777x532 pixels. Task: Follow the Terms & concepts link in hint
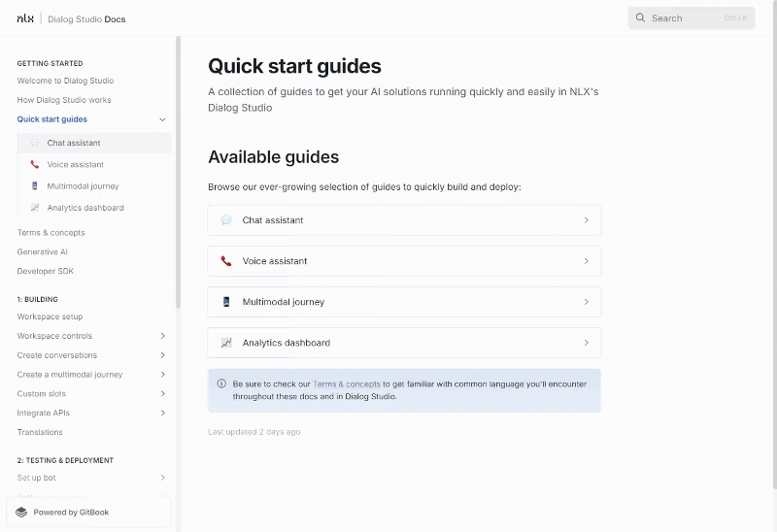click(347, 383)
